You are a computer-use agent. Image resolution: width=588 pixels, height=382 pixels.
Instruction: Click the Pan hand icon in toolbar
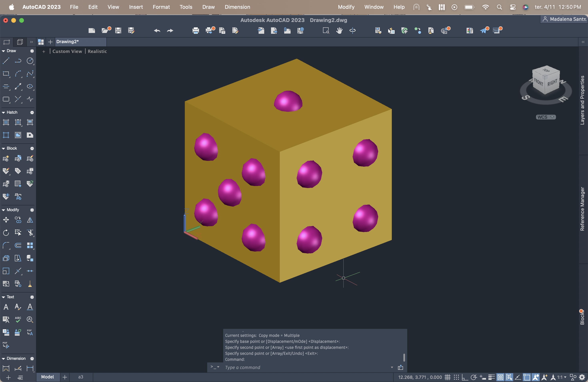[339, 30]
